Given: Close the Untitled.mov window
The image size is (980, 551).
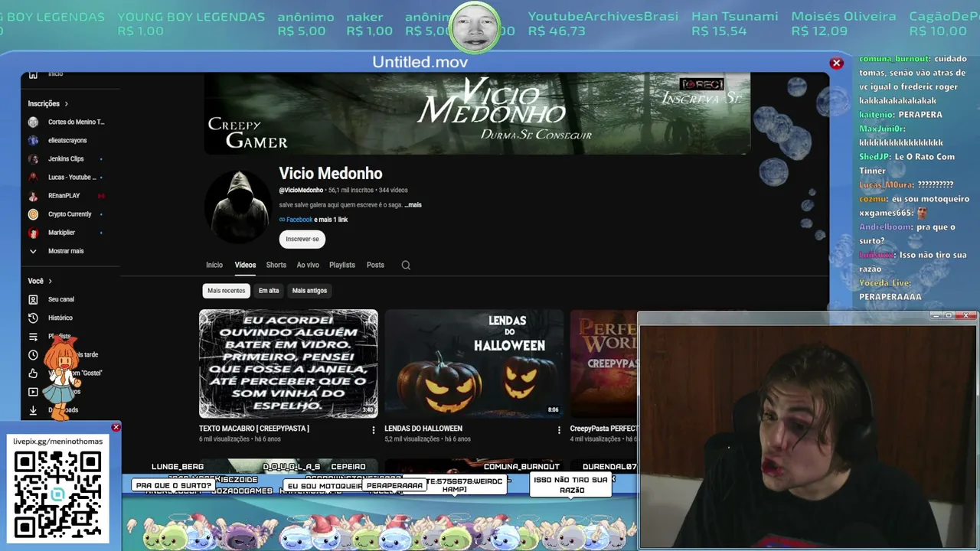Looking at the screenshot, I should (837, 64).
